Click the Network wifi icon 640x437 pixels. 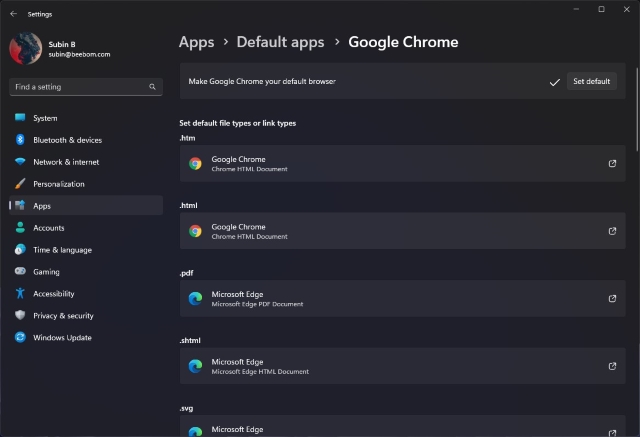pyautogui.click(x=20, y=161)
